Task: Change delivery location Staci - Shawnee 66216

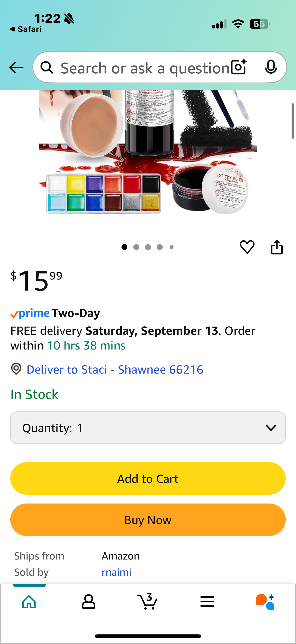Action: 115,369
